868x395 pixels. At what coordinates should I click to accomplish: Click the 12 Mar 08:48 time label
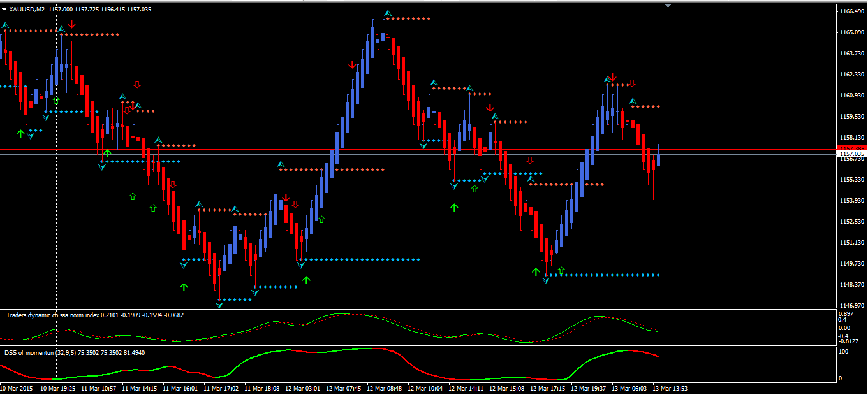click(385, 387)
